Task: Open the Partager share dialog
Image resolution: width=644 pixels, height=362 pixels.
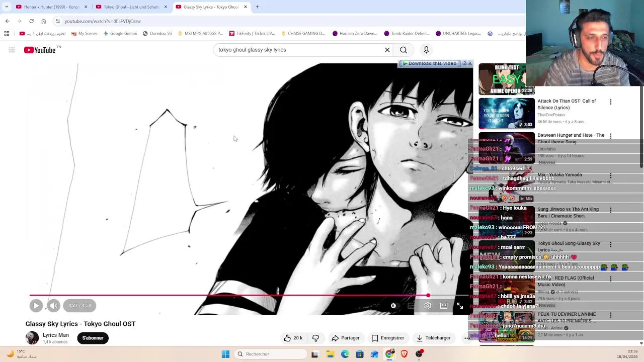Action: click(x=346, y=338)
